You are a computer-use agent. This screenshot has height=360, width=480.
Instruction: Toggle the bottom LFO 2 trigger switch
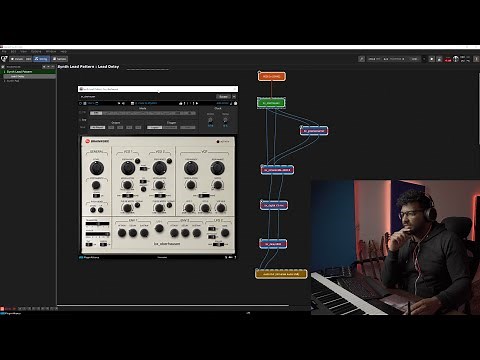tap(218, 244)
